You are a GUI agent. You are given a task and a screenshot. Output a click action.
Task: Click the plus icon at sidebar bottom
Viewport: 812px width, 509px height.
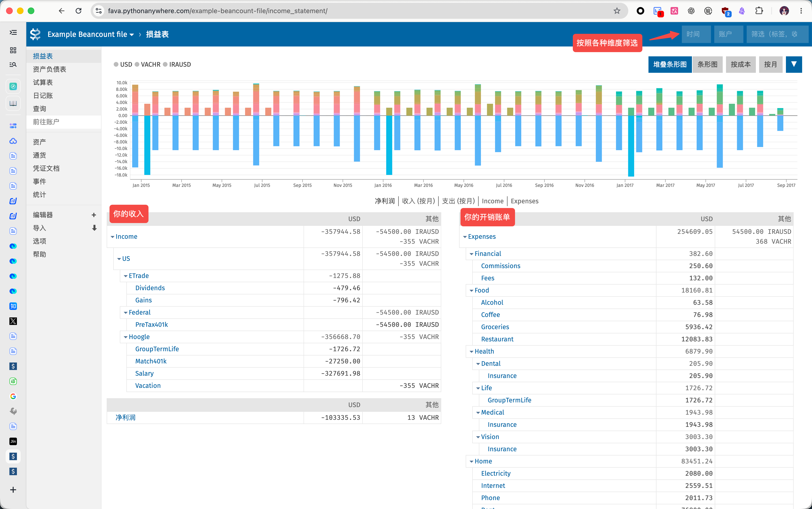tap(13, 490)
